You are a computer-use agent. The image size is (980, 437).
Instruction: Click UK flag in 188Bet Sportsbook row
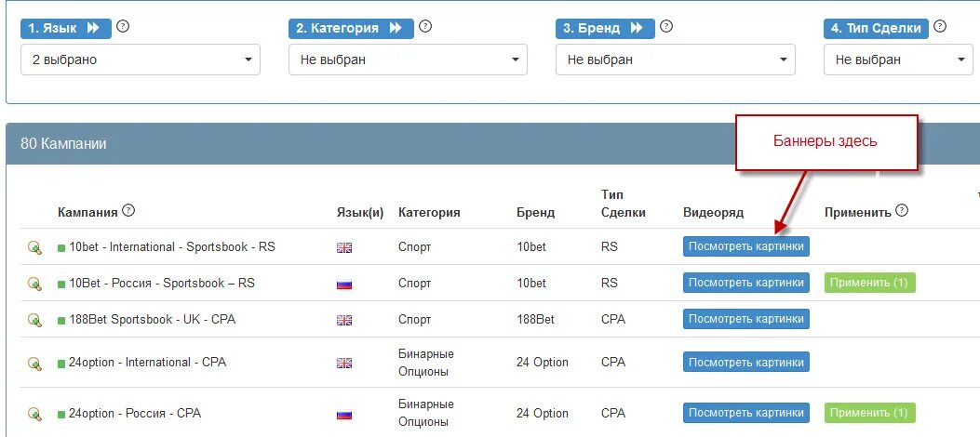pos(344,320)
